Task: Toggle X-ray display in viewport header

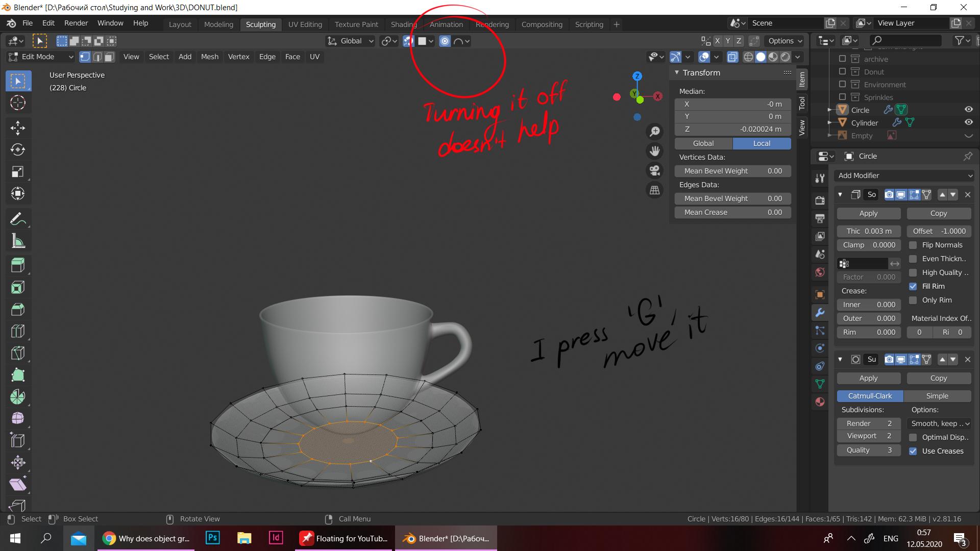Action: tap(732, 57)
